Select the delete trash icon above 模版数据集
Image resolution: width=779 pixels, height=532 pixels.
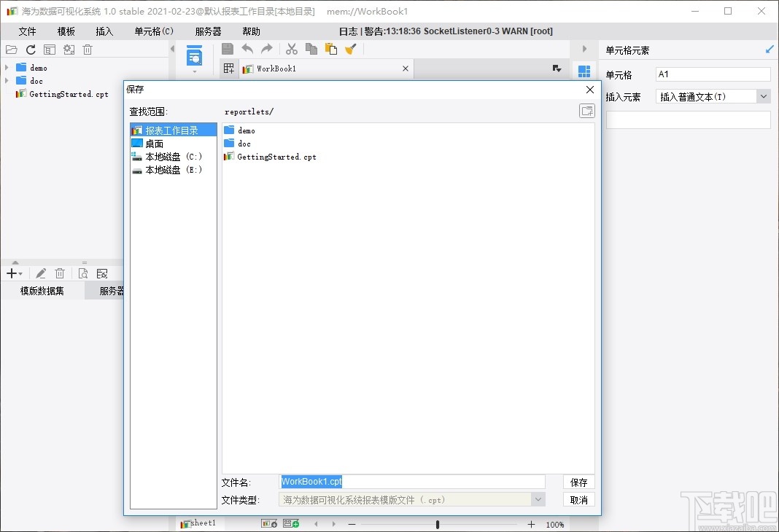tap(60, 273)
